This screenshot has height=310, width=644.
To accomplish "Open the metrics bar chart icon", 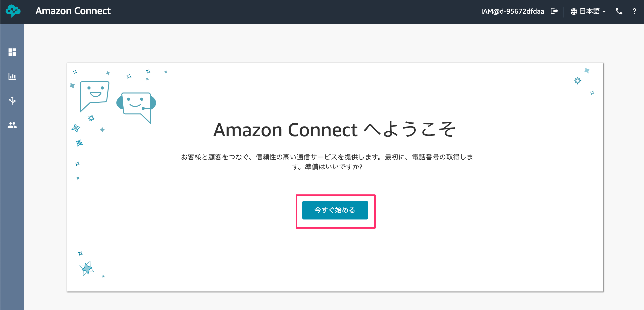I will pos(12,76).
